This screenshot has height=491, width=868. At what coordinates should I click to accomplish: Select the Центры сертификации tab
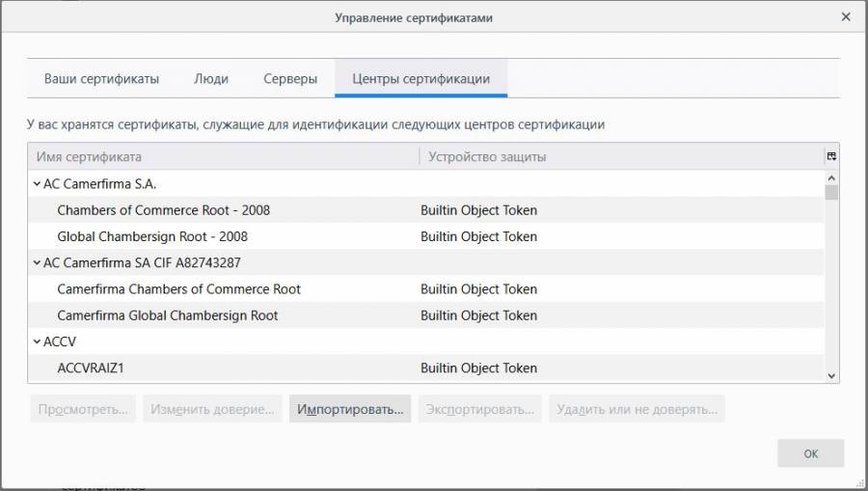coord(420,79)
